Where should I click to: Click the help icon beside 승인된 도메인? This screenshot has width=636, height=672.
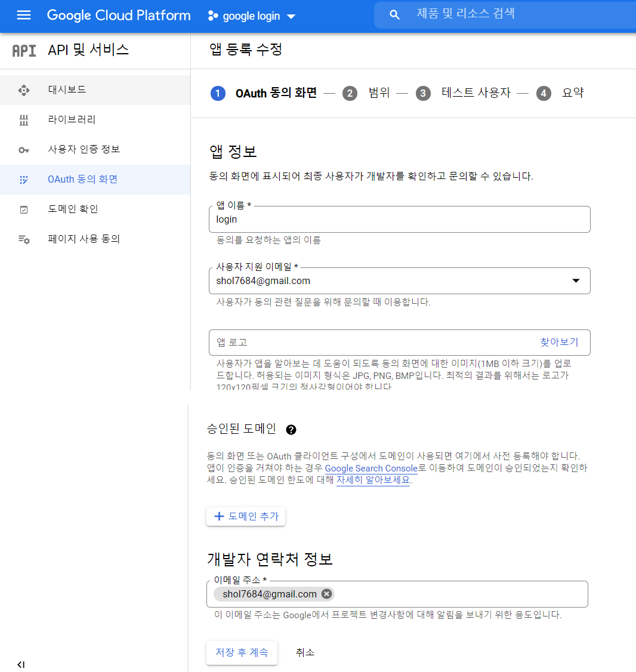click(291, 430)
